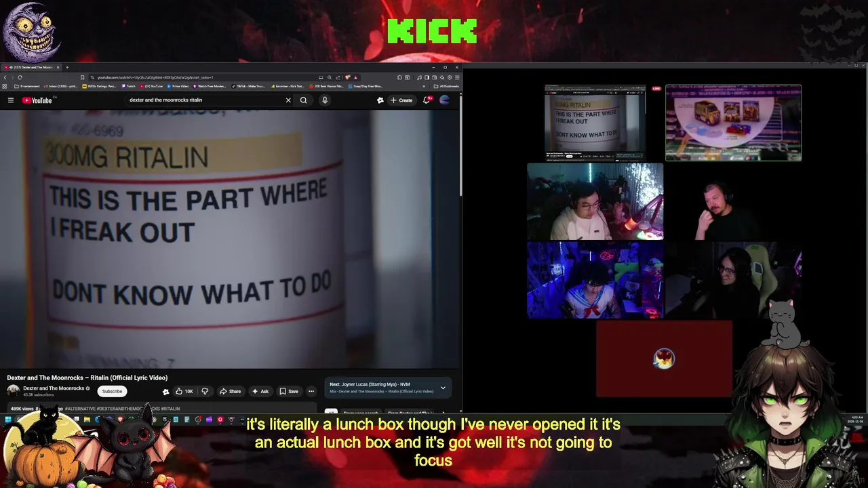Open the YouTube hamburger guide menu

11,100
